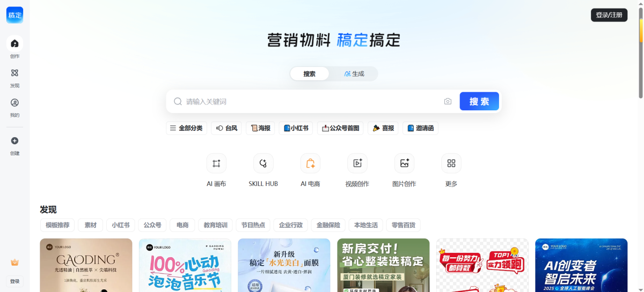Click the 创建 plus icon

tap(14, 141)
